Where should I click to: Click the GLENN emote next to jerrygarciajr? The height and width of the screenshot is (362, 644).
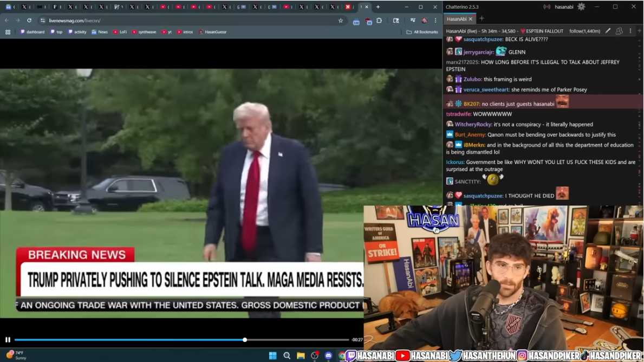(x=501, y=51)
